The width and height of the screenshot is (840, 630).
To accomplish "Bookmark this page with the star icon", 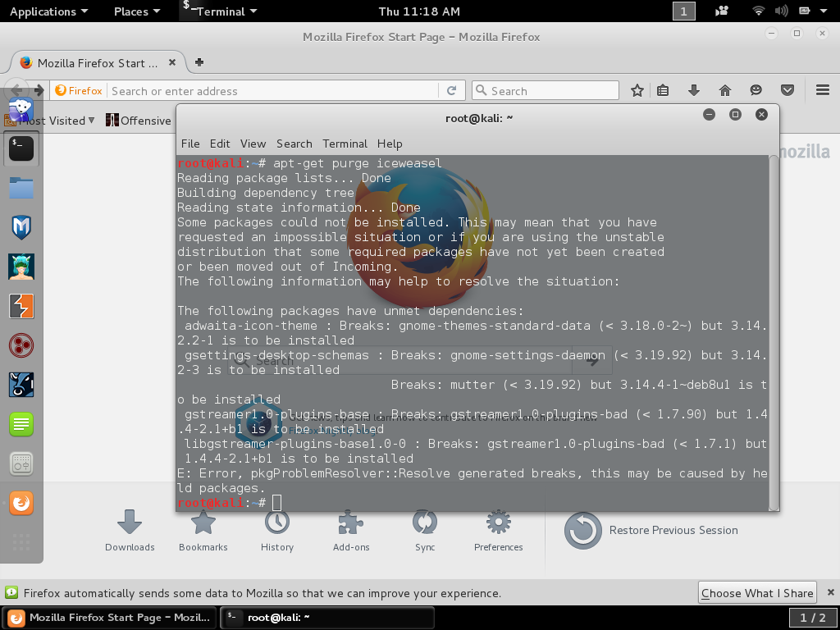I will [637, 90].
